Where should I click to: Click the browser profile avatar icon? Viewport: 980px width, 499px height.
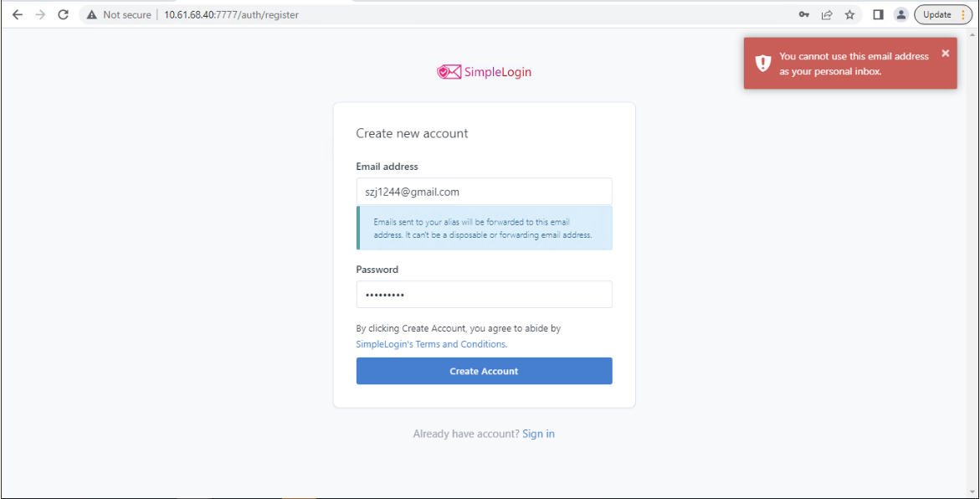coord(900,14)
